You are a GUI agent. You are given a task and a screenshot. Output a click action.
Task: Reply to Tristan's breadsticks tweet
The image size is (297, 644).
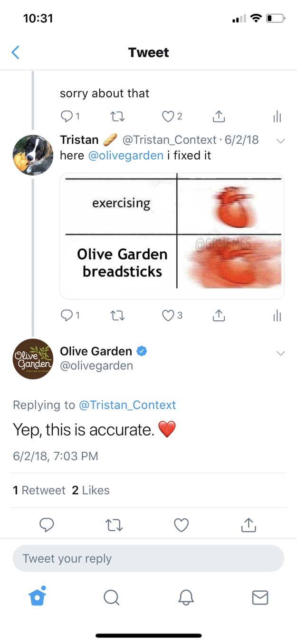[x=67, y=315]
